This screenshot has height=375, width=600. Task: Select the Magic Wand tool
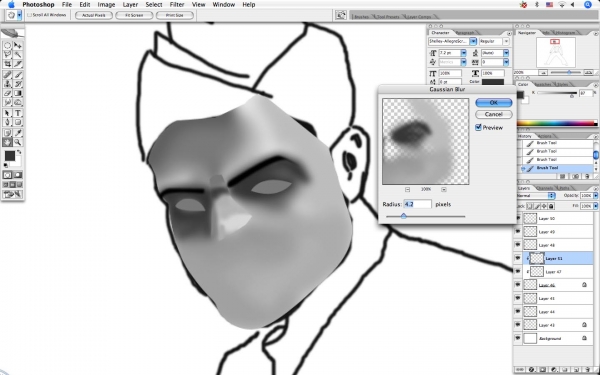[18, 55]
